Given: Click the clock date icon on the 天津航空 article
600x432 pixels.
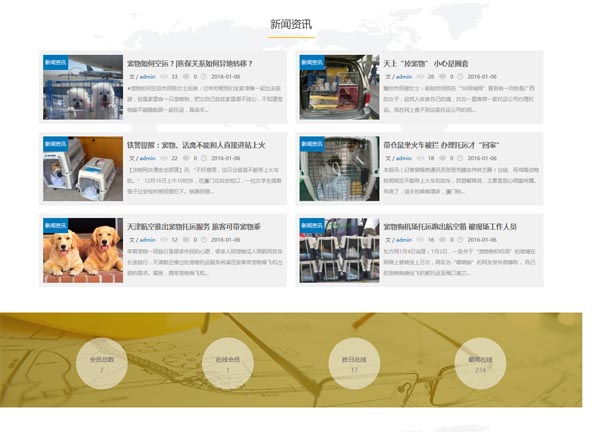Looking at the screenshot, I should (204, 240).
